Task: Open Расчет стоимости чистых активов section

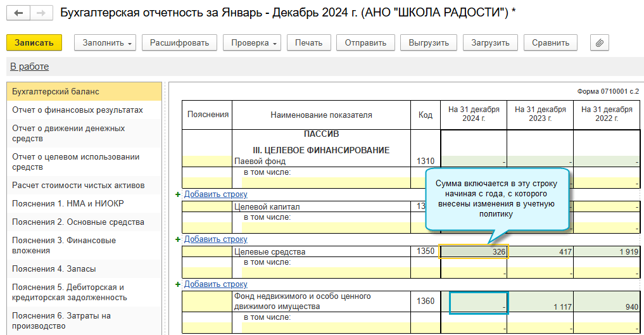Action: (x=79, y=186)
